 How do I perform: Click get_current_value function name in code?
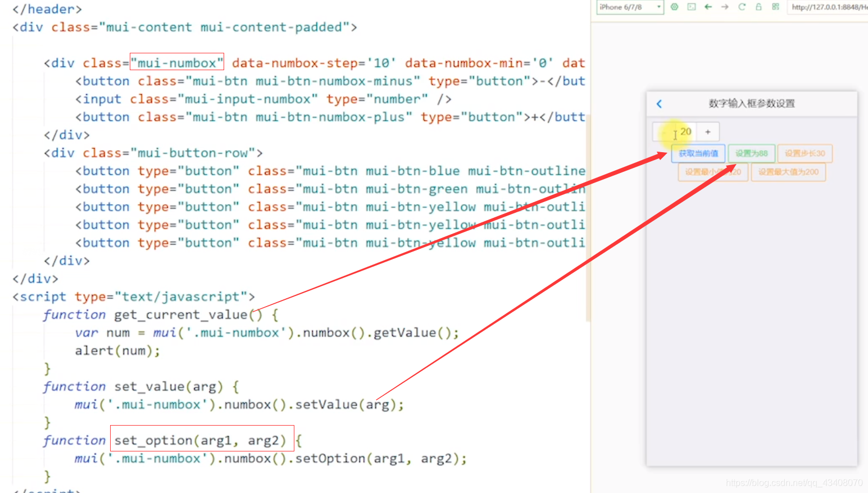tap(180, 314)
